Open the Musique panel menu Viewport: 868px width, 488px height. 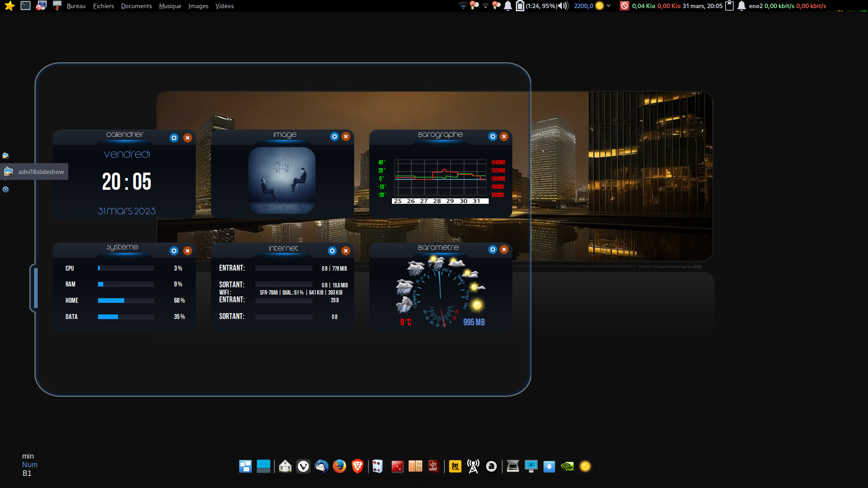(170, 6)
